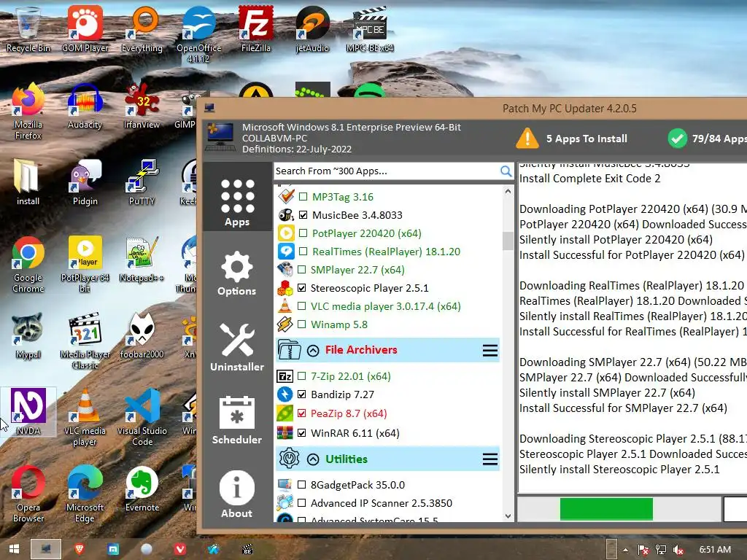Click the MP3Tag app icon in list
Image resolution: width=747 pixels, height=560 pixels.
point(286,195)
